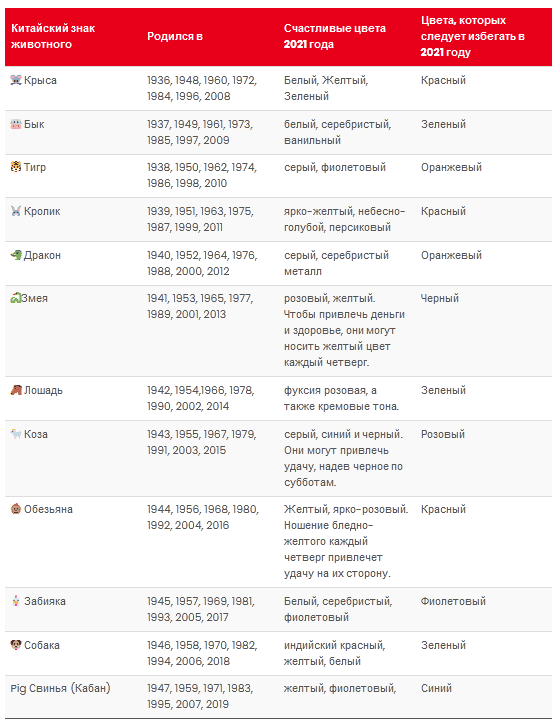This screenshot has height=720, width=556.
Task: Click the header about colors to avoid
Action: [x=473, y=36]
